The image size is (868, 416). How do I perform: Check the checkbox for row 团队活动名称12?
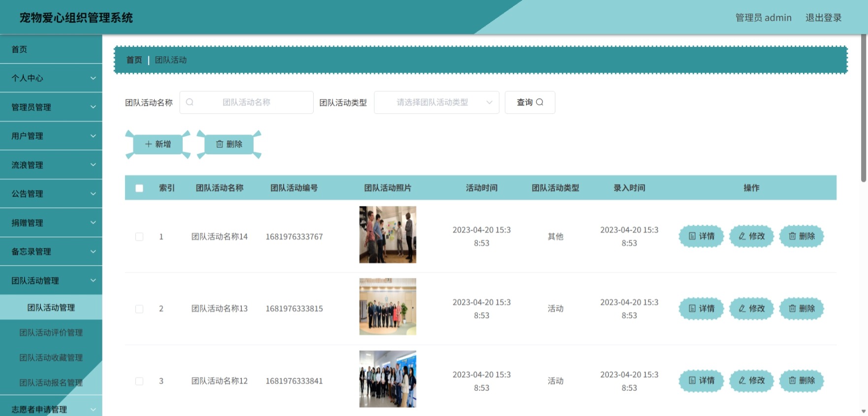coord(139,381)
